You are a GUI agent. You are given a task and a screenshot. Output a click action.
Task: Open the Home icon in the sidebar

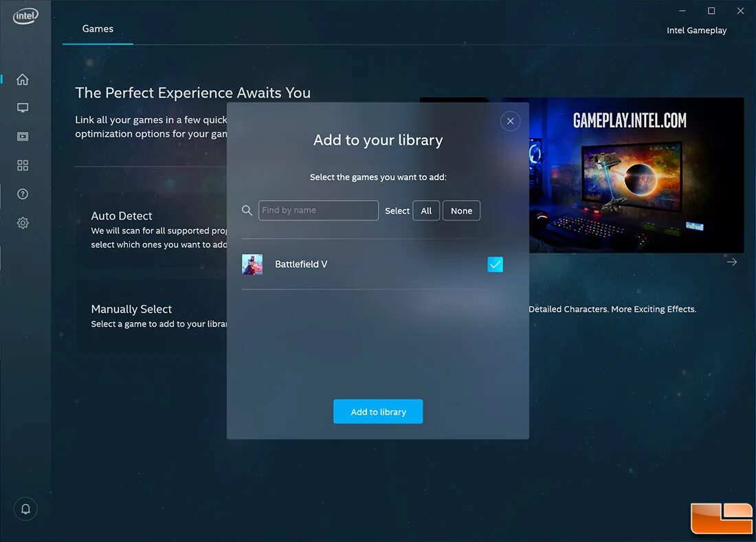tap(23, 79)
